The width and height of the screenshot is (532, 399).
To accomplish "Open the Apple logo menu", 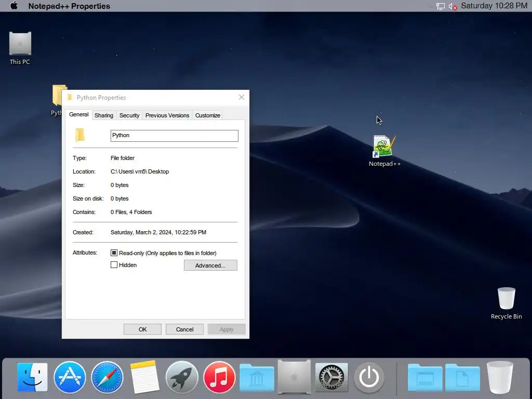I will (14, 6).
